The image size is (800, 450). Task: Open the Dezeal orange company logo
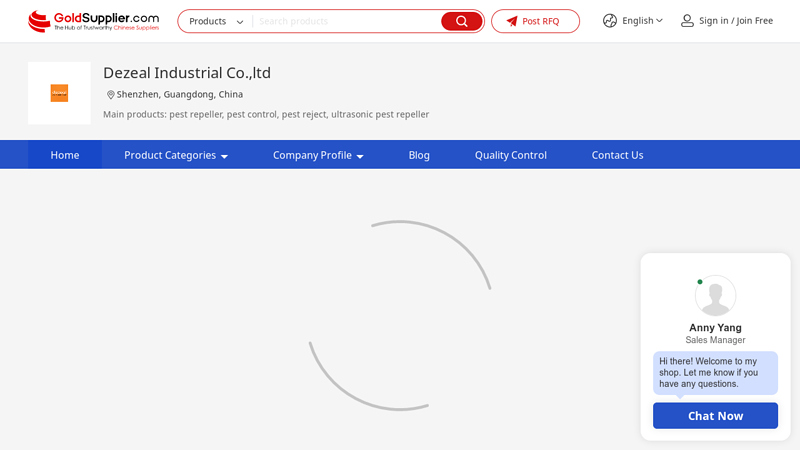59,93
